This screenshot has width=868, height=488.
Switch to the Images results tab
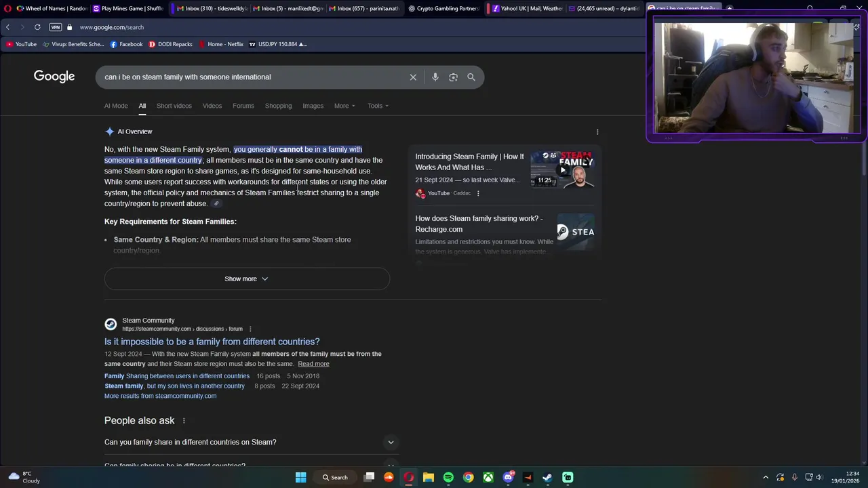click(313, 106)
